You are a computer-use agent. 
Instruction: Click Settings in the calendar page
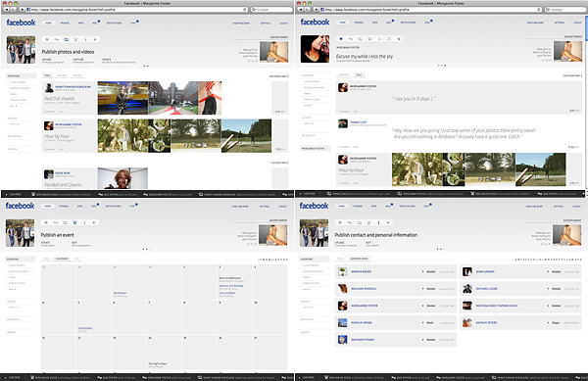[x=265, y=207]
